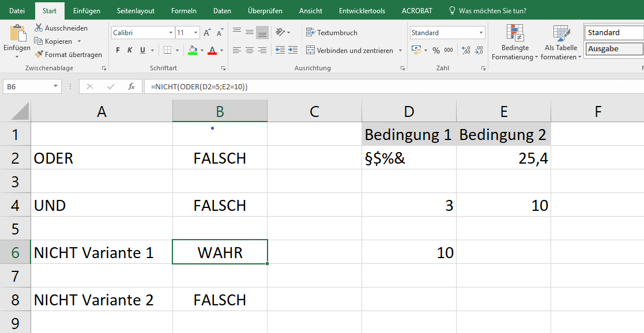Click the Einfügen paste button
This screenshot has height=333, width=644.
click(17, 35)
